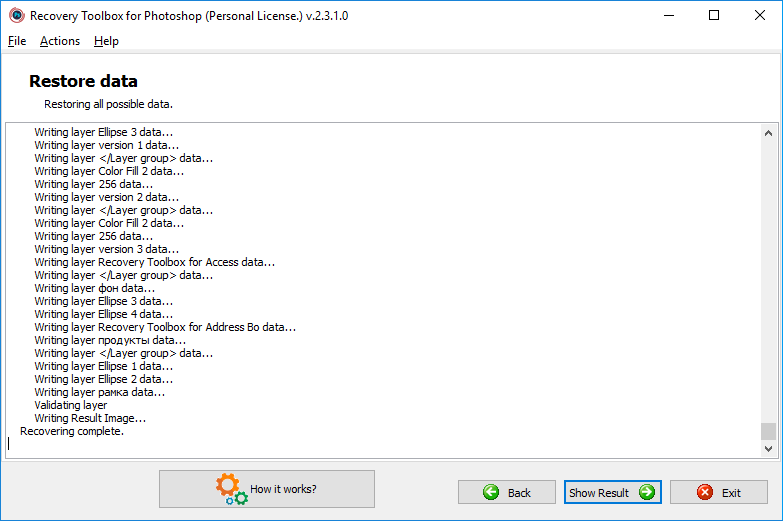The width and height of the screenshot is (783, 521).
Task: Click the 'Writing Result Image...' log line
Action: tap(90, 418)
